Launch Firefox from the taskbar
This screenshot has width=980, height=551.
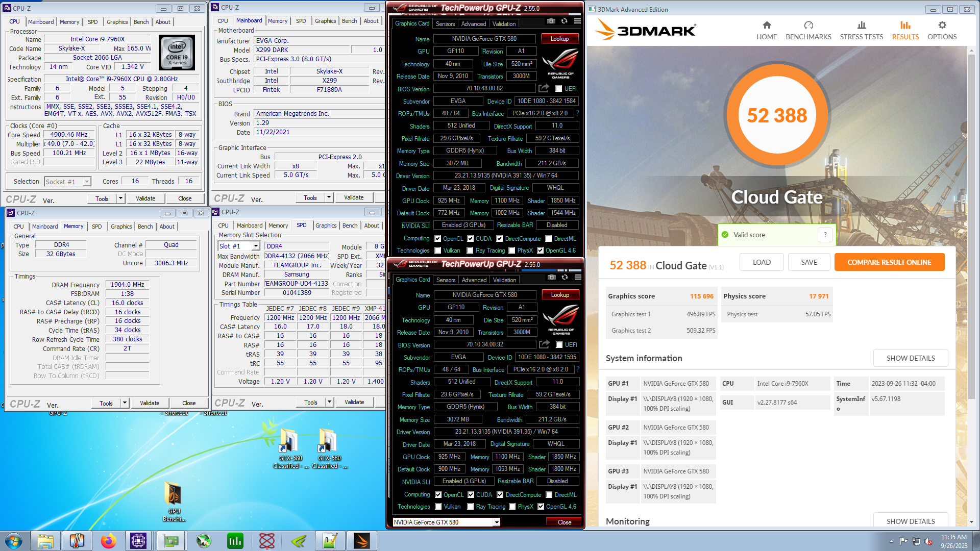[108, 541]
